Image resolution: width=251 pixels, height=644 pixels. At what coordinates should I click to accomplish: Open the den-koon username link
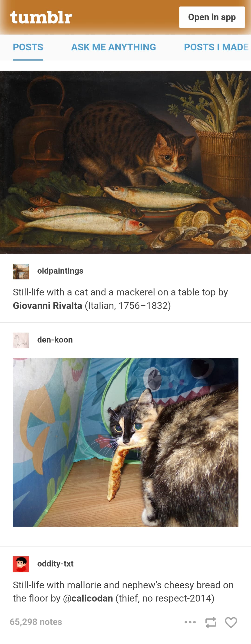click(55, 340)
